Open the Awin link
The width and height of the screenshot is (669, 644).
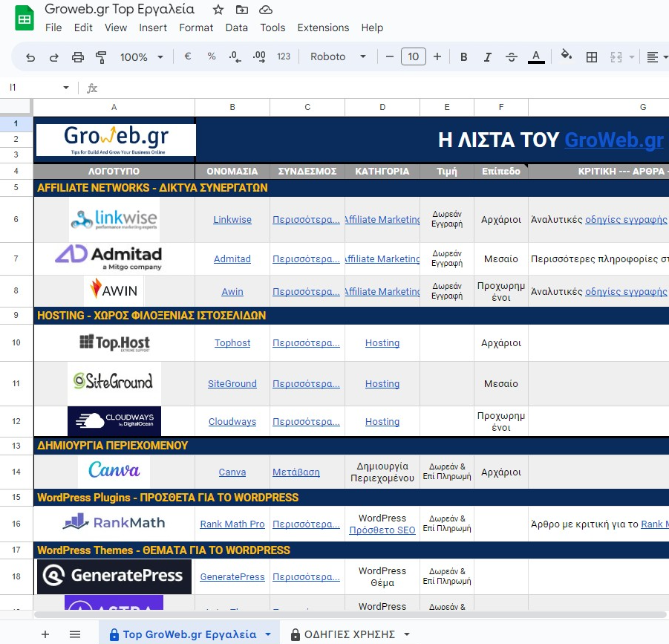(x=232, y=291)
